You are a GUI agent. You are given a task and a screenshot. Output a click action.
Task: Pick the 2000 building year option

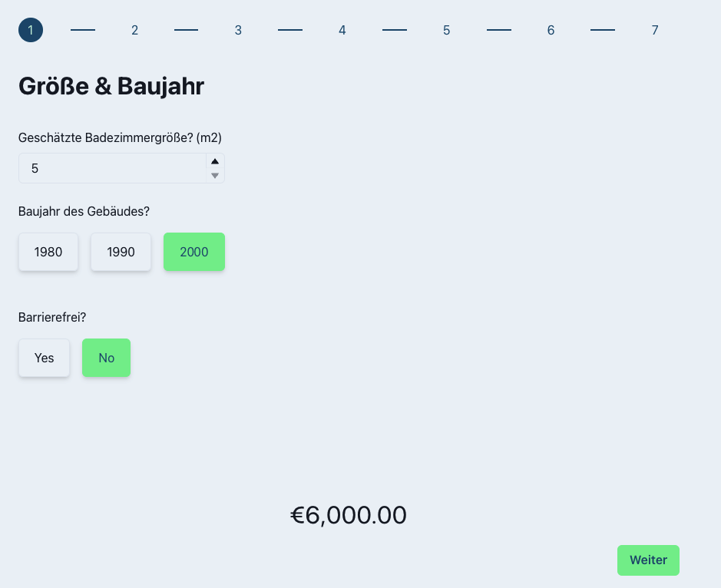(x=193, y=252)
